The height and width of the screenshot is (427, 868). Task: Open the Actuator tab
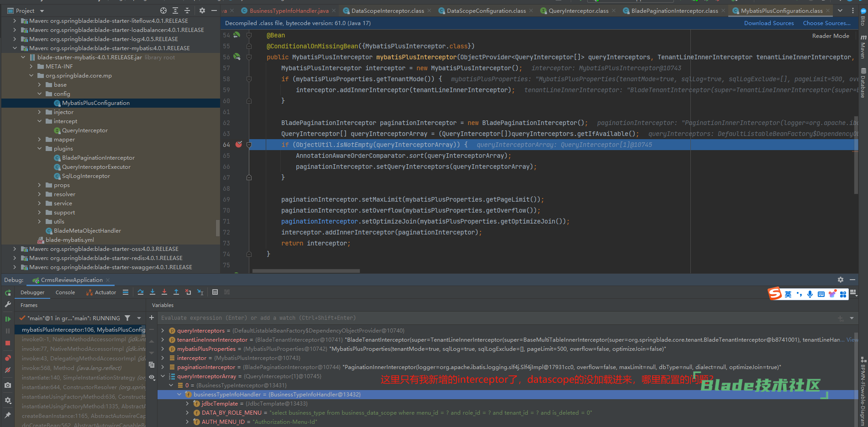click(x=101, y=292)
